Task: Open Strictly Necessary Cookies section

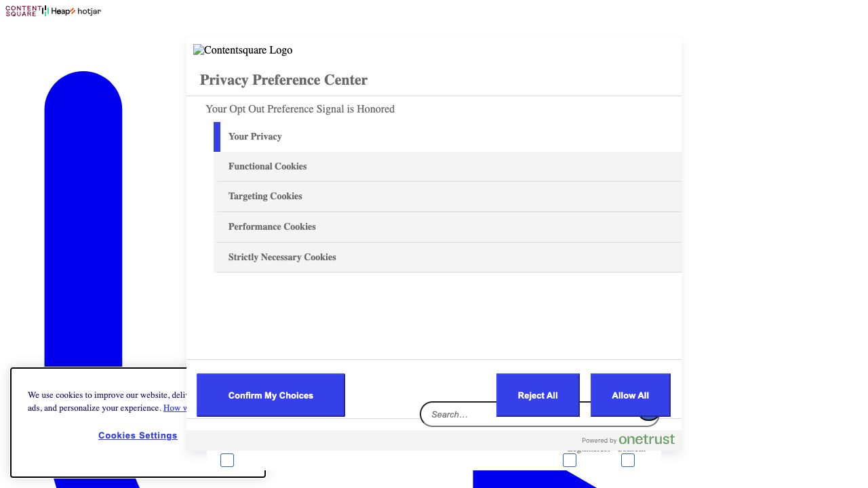Action: [282, 258]
